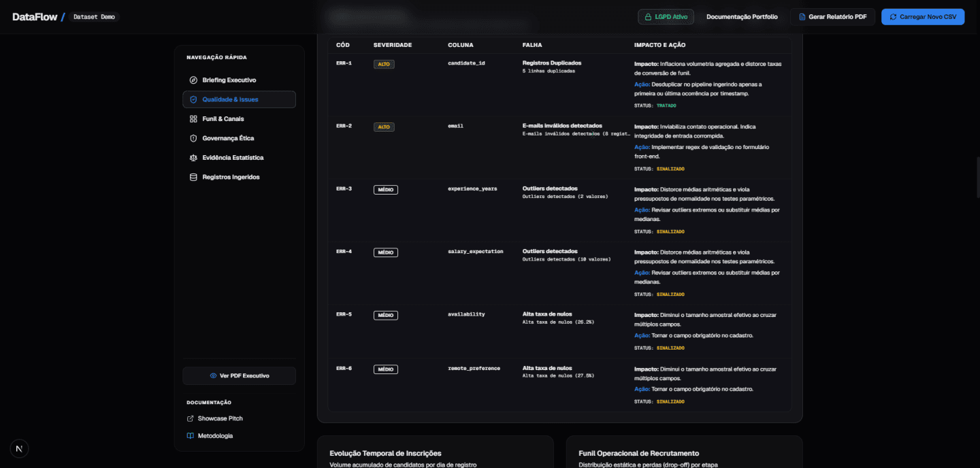Screen dimensions: 980x468
Task: Click the MÉDIO badge in ERR-3 row
Action: (x=386, y=190)
